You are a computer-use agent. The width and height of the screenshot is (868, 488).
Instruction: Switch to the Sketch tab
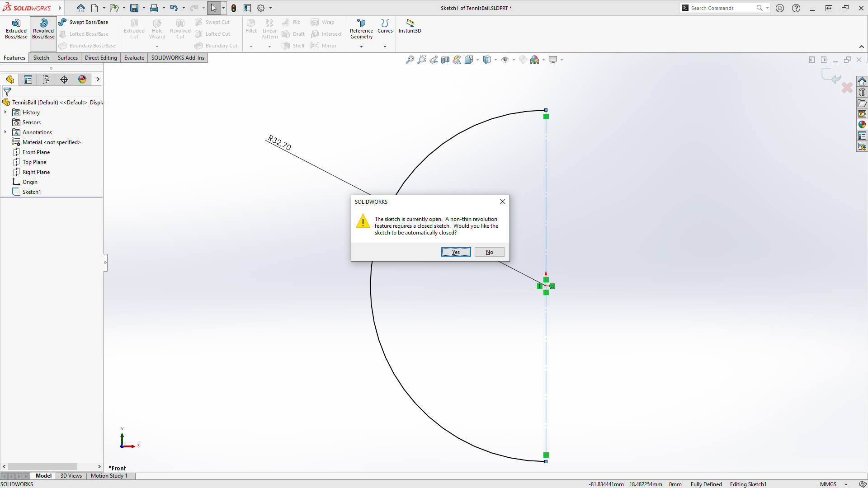(x=41, y=57)
